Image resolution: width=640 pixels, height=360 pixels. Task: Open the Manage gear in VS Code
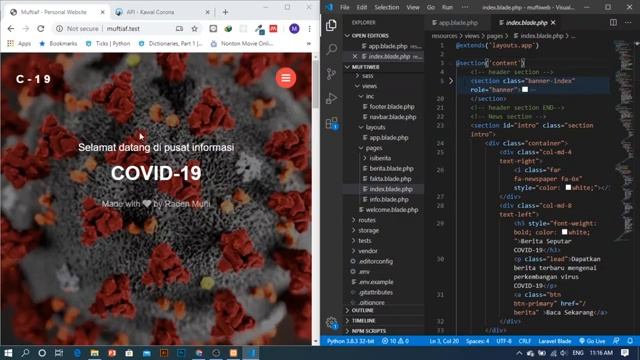(x=331, y=323)
